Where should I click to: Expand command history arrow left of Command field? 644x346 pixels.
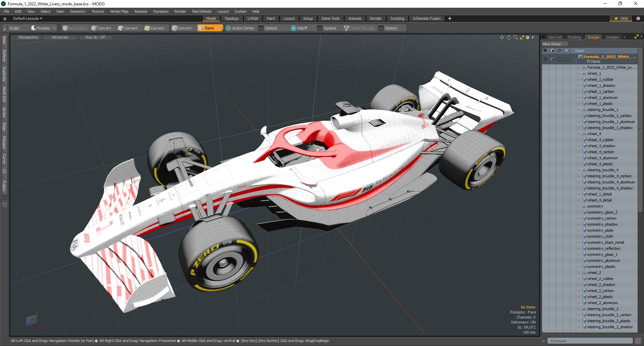(544, 341)
